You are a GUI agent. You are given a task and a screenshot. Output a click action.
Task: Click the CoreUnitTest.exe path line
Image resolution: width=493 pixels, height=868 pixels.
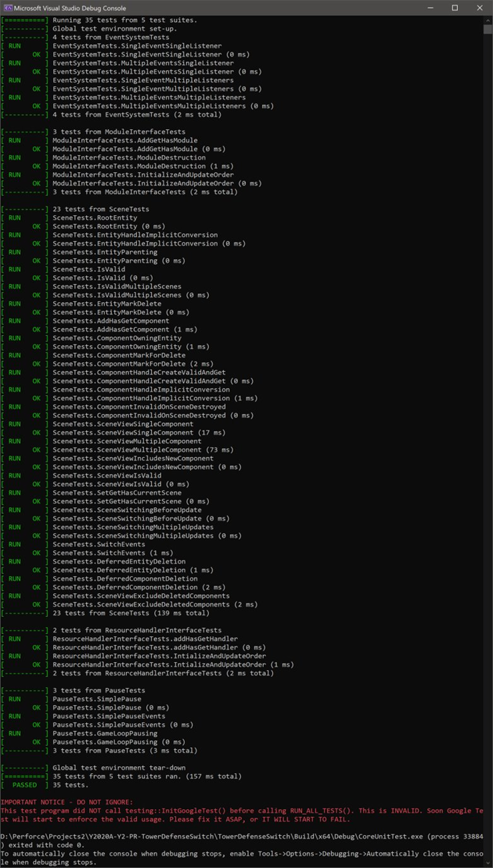pos(242,836)
